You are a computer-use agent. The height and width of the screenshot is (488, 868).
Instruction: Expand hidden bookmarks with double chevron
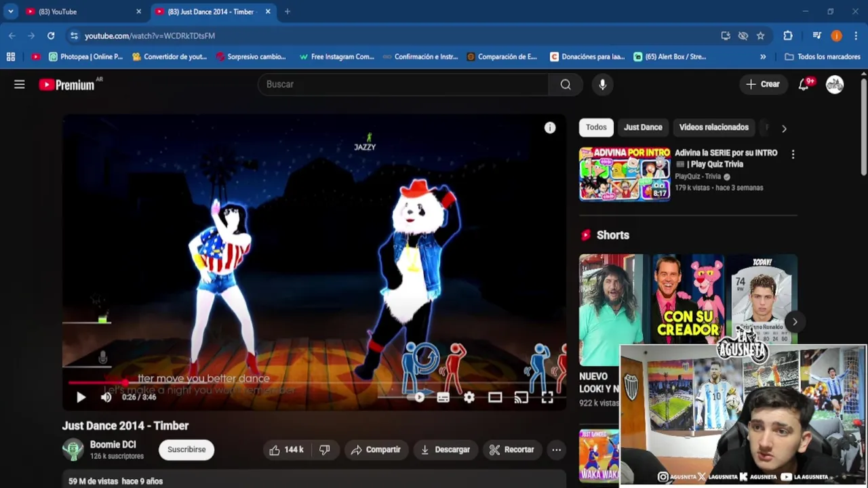(763, 57)
